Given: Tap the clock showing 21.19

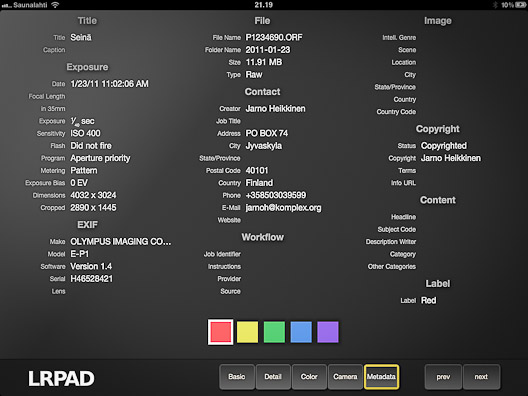Looking at the screenshot, I should click(264, 5).
